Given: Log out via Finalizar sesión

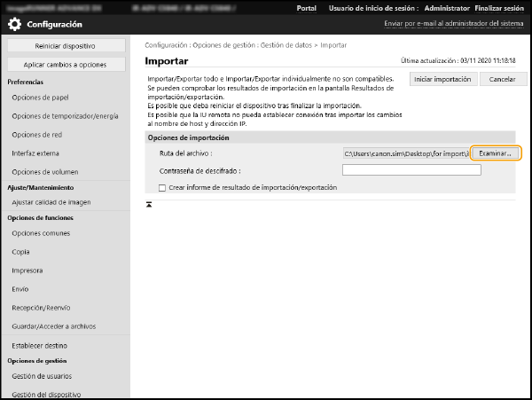Looking at the screenshot, I should [x=500, y=7].
